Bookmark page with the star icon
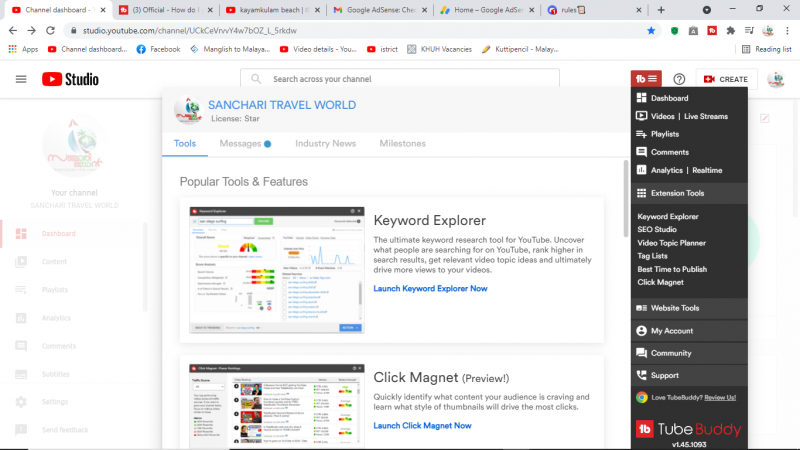Viewport: 800px width, 450px height. (x=651, y=31)
